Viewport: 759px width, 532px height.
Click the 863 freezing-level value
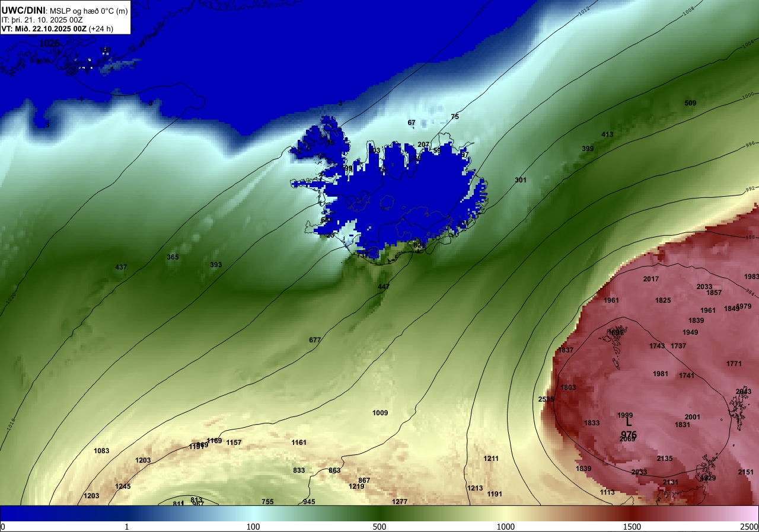point(334,470)
